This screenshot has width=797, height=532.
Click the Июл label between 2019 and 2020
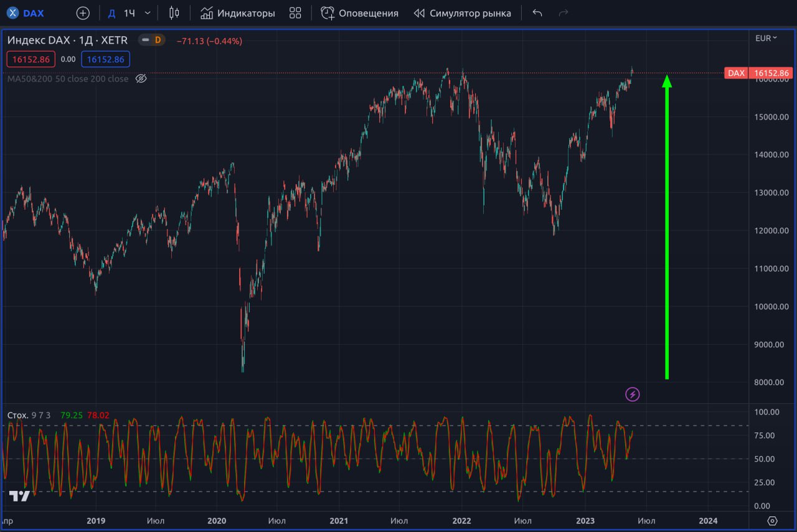[156, 521]
